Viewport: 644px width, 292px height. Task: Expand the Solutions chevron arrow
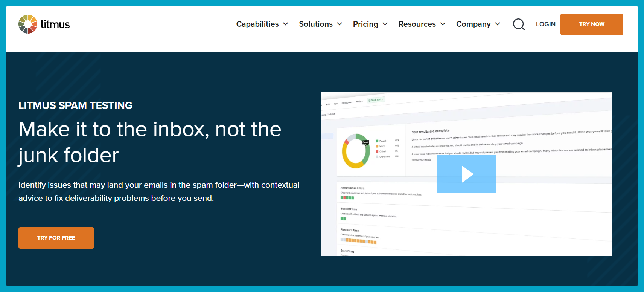pos(340,24)
